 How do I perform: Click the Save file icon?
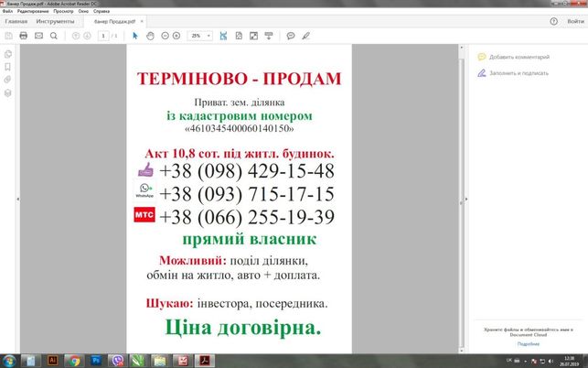pos(8,36)
